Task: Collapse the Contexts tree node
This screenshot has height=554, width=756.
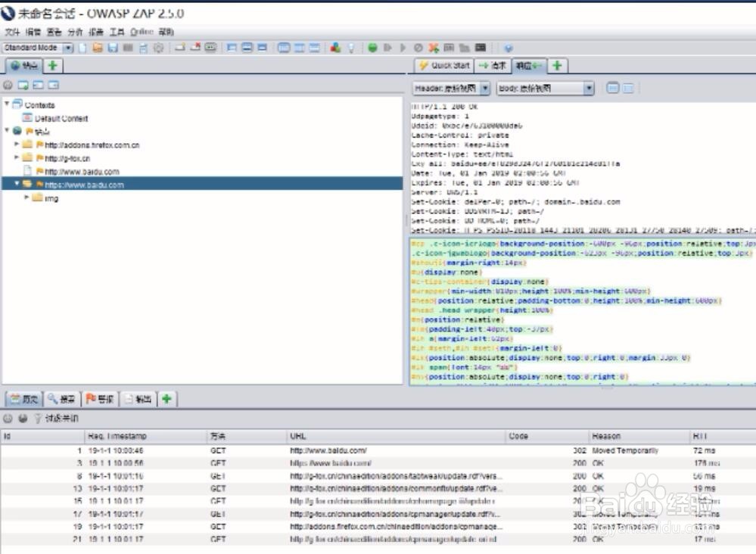Action: point(7,104)
